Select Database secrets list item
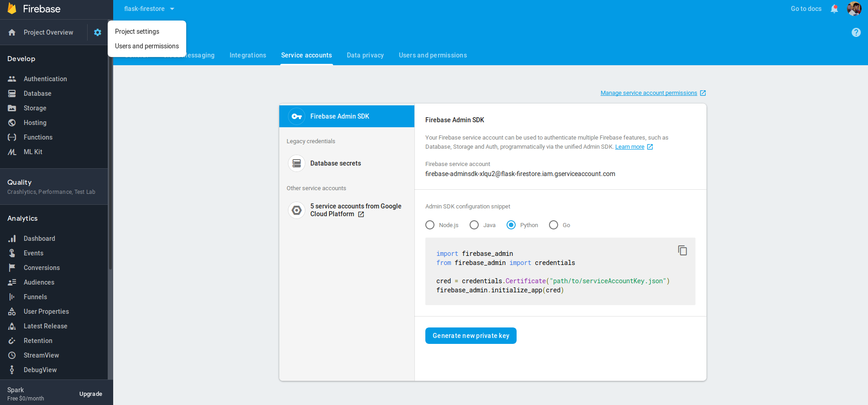 [347, 163]
